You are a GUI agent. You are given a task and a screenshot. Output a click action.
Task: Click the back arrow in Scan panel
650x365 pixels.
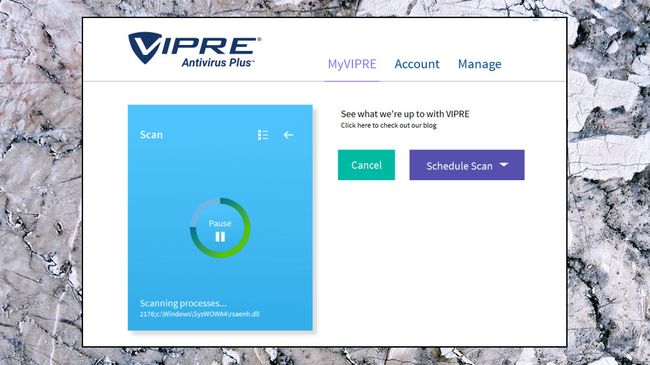289,135
